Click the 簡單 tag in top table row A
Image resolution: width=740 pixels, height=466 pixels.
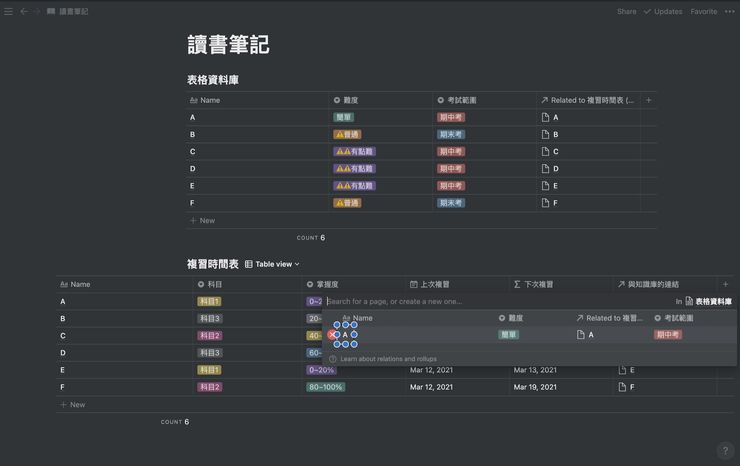pos(344,117)
